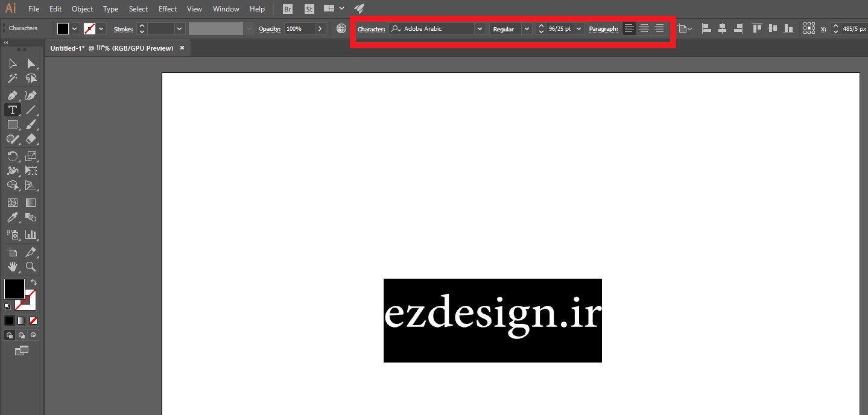Open the Opacity transparency panel link

pos(270,29)
